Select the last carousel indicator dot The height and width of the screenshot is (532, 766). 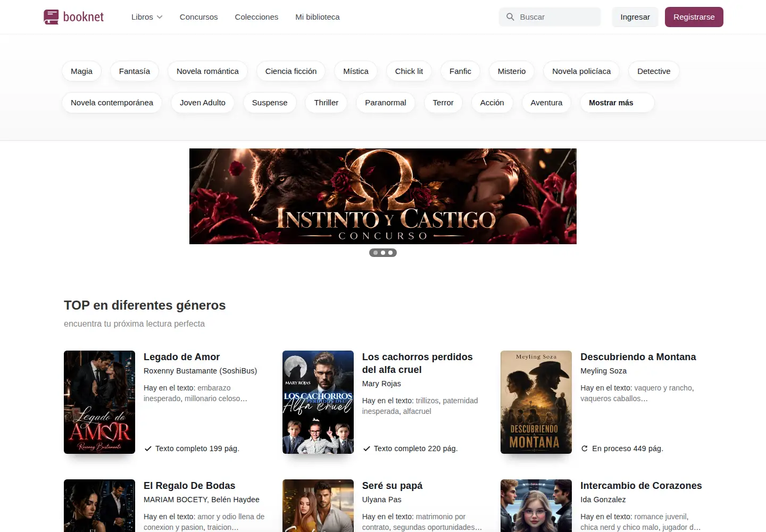tap(390, 253)
